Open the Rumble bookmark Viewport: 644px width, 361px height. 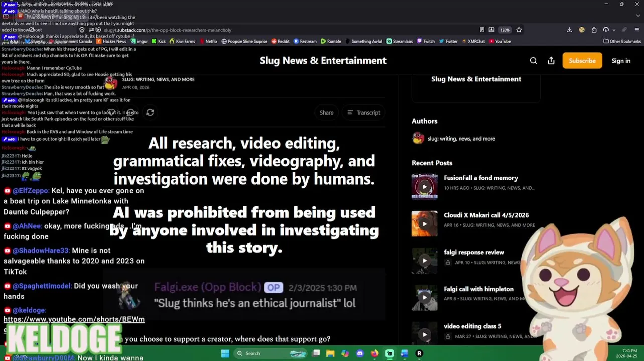click(331, 42)
